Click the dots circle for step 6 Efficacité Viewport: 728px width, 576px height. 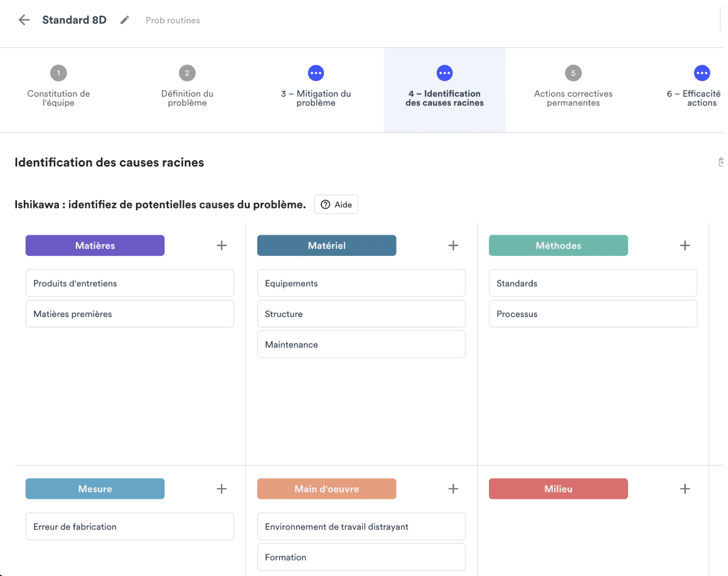coord(702,73)
